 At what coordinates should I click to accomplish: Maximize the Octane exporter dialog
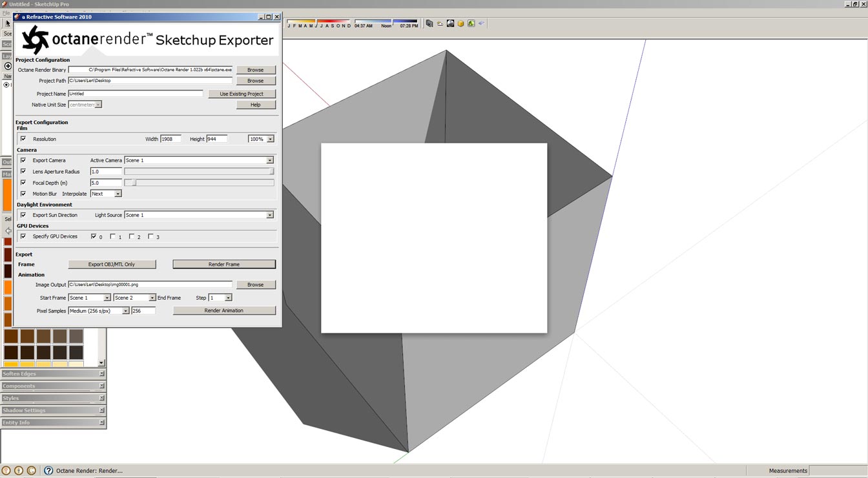click(269, 17)
